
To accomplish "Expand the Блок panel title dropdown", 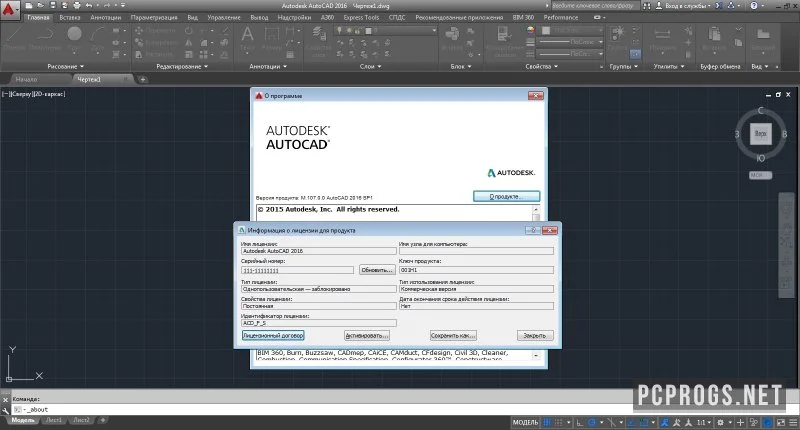I will [461, 66].
